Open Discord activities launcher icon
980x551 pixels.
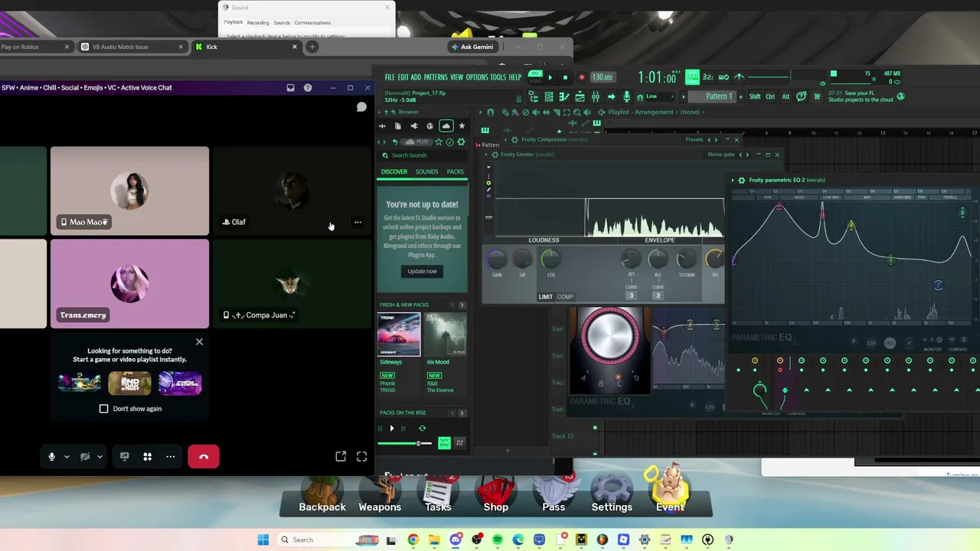point(148,457)
